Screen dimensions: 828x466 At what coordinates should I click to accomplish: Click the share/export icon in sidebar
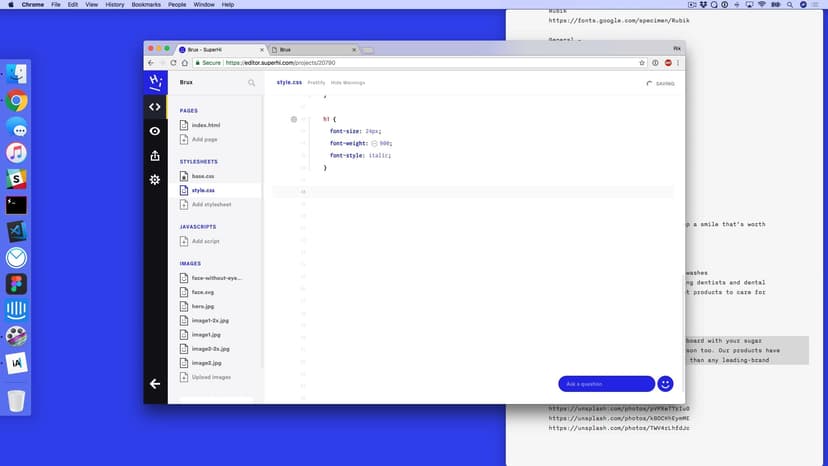coord(155,155)
